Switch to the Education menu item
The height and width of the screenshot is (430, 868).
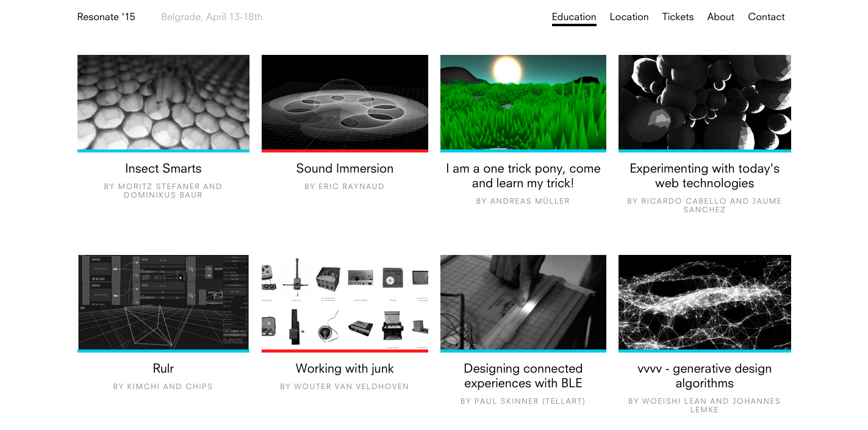coord(574,17)
